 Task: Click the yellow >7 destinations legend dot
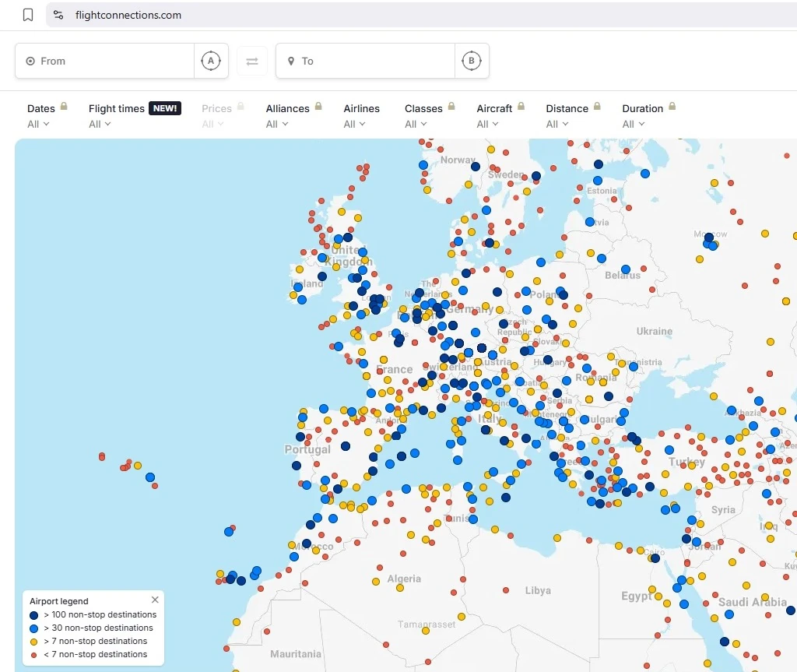34,642
